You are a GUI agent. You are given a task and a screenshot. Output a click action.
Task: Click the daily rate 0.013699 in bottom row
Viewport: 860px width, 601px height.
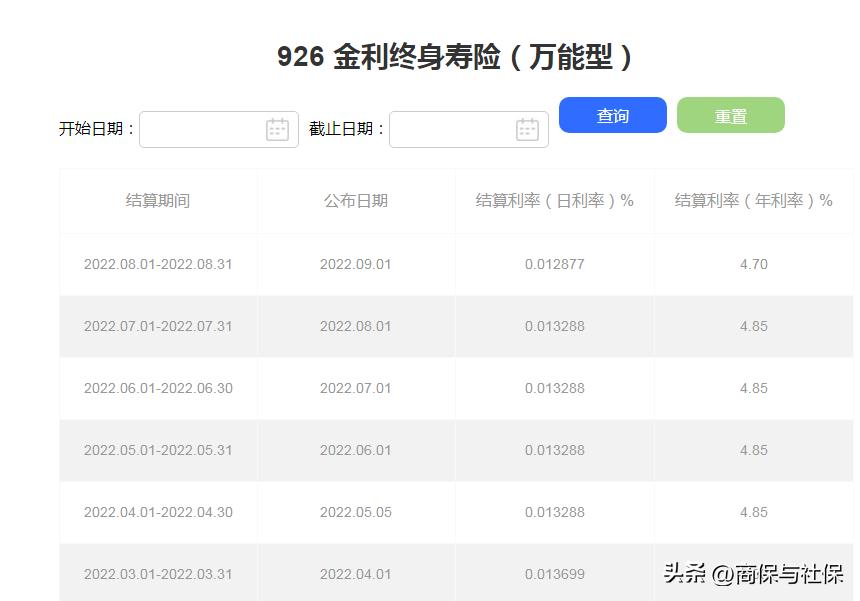(x=553, y=573)
